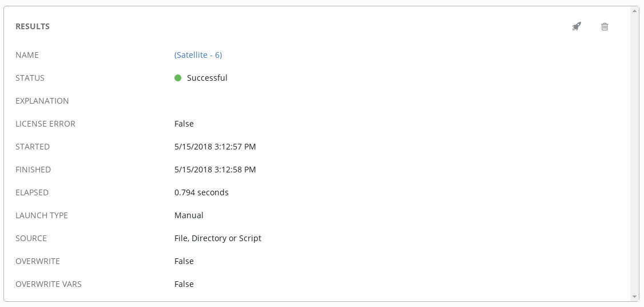Viewport: 644px width, 307px height.
Task: Click the OVERWRITE VARS label
Action: click(x=49, y=284)
